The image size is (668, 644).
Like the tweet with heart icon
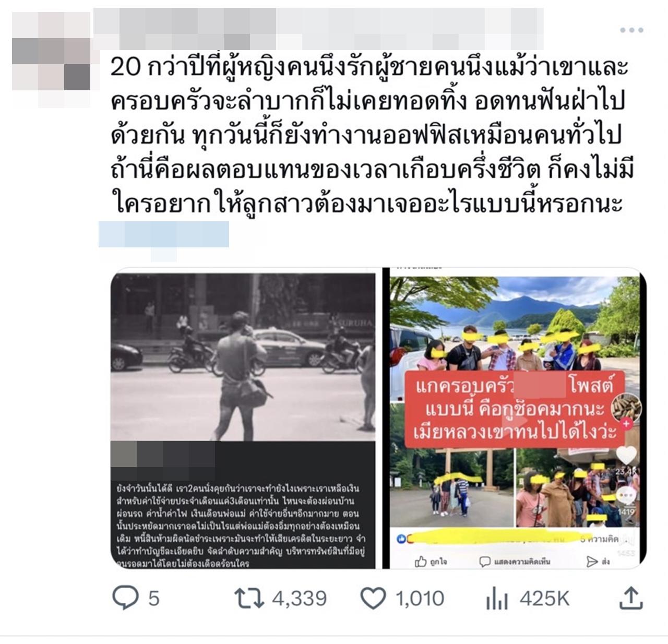pyautogui.click(x=374, y=598)
